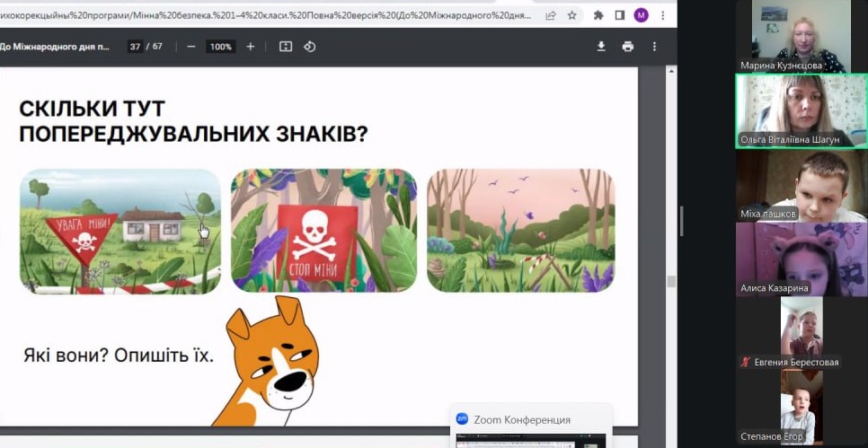Share this page via the share icon

point(550,15)
